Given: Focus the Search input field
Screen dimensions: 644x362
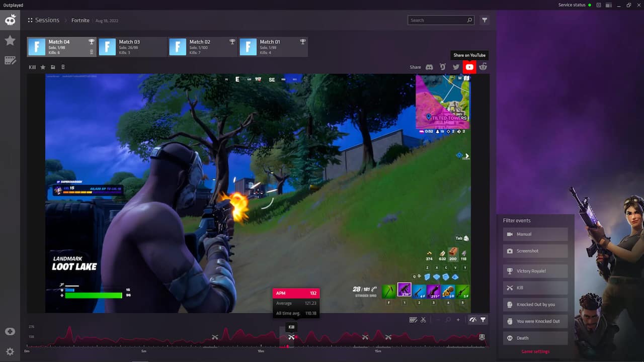Looking at the screenshot, I should tap(441, 20).
